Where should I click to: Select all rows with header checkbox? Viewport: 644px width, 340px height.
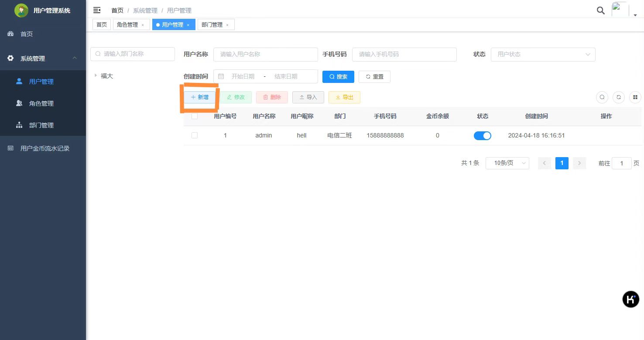[195, 116]
